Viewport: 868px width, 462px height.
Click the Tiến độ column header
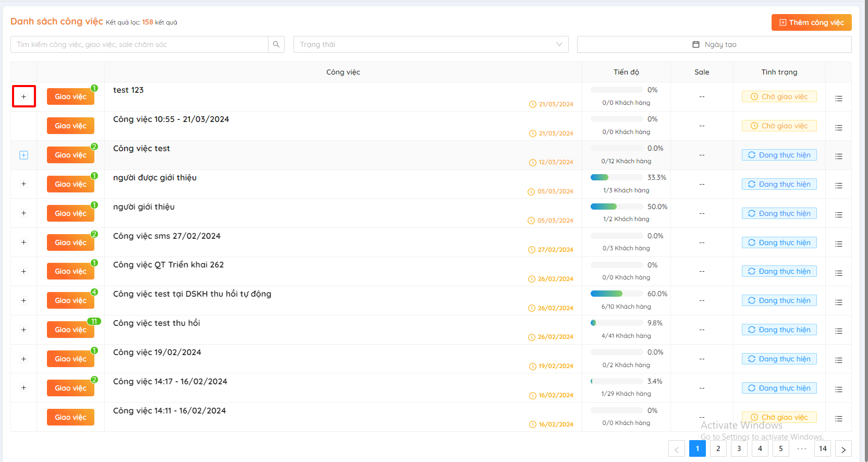pyautogui.click(x=626, y=72)
